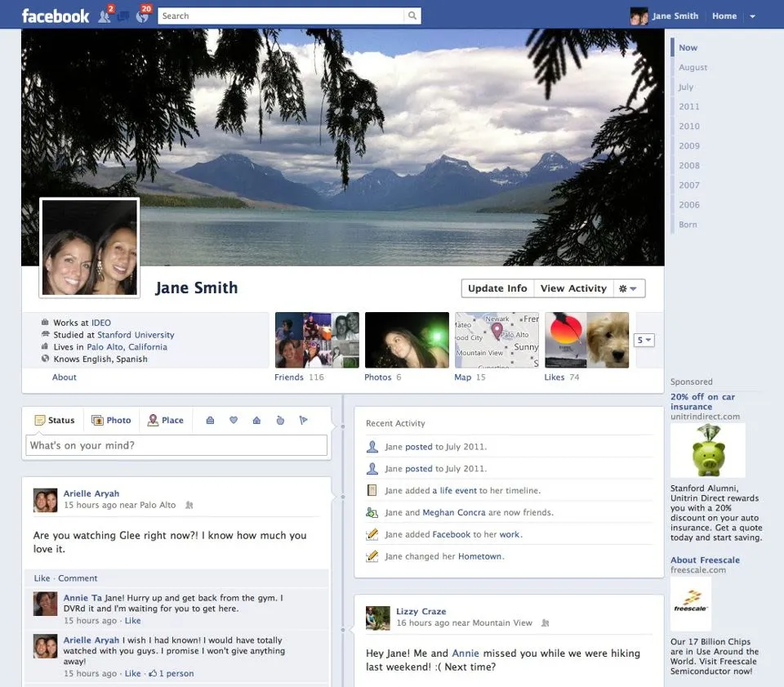Switch to the Place composer tab

(166, 419)
